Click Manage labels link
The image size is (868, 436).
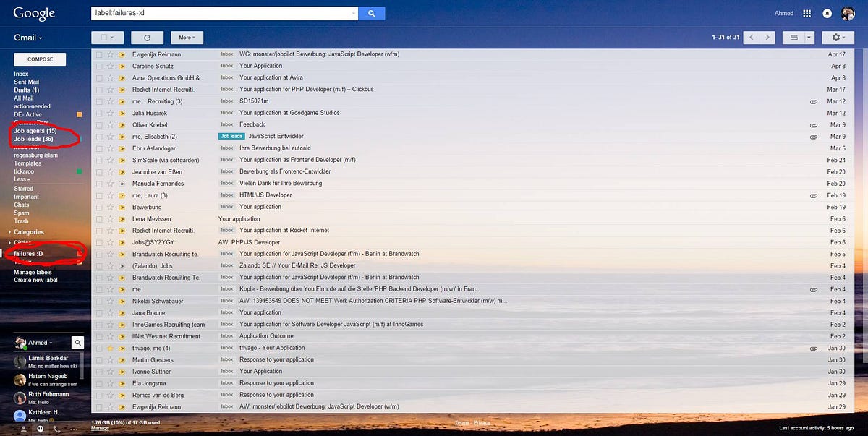(x=33, y=273)
